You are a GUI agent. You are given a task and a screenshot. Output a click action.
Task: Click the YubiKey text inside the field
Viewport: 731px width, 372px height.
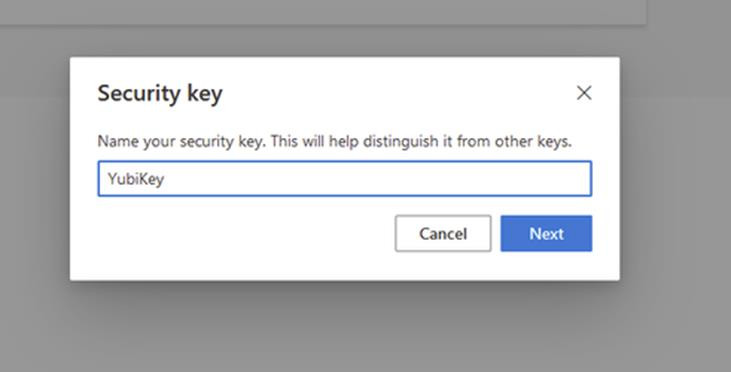click(x=136, y=179)
